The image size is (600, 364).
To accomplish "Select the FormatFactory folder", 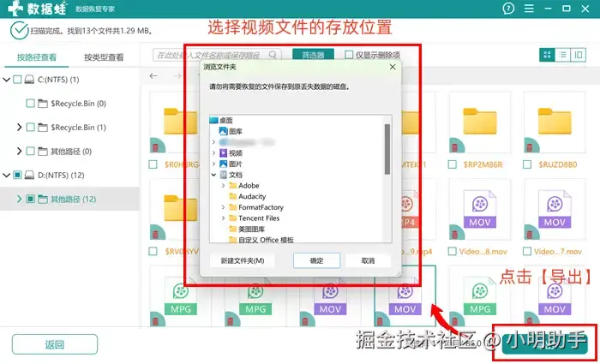I will click(256, 207).
